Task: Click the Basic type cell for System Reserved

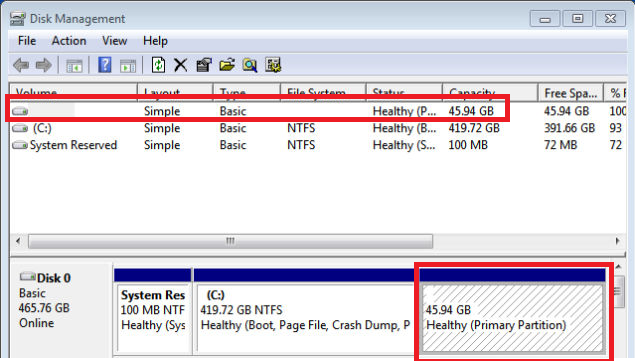Action: [233, 145]
